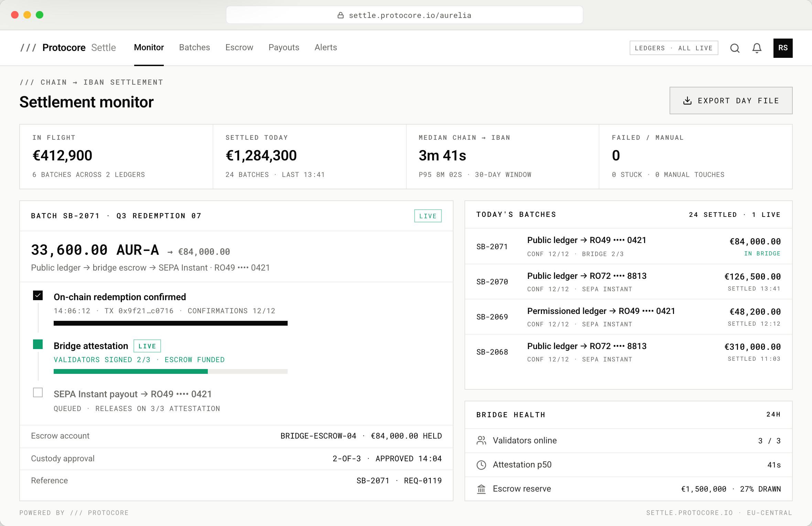
Task: Click the padlock icon in address bar
Action: tap(340, 15)
